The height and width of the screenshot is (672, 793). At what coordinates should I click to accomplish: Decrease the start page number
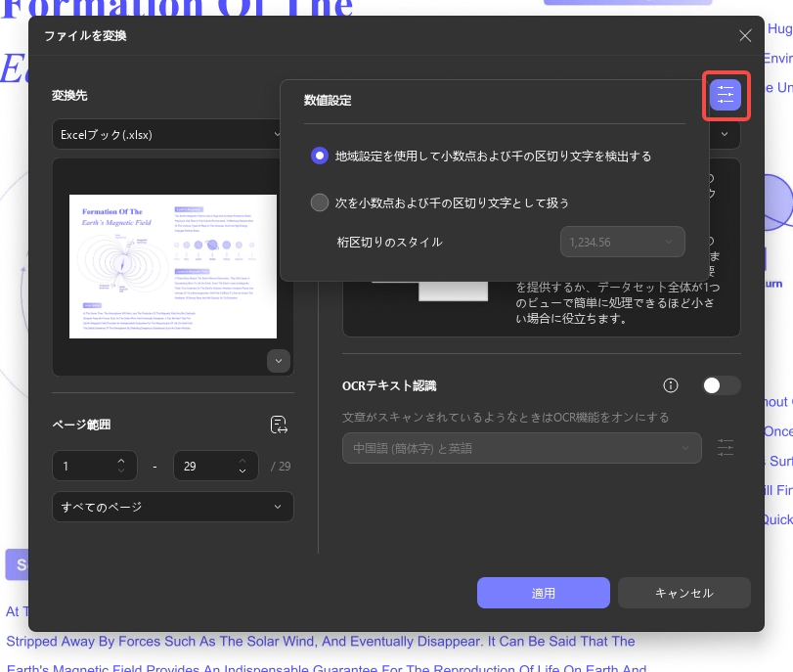tap(121, 470)
